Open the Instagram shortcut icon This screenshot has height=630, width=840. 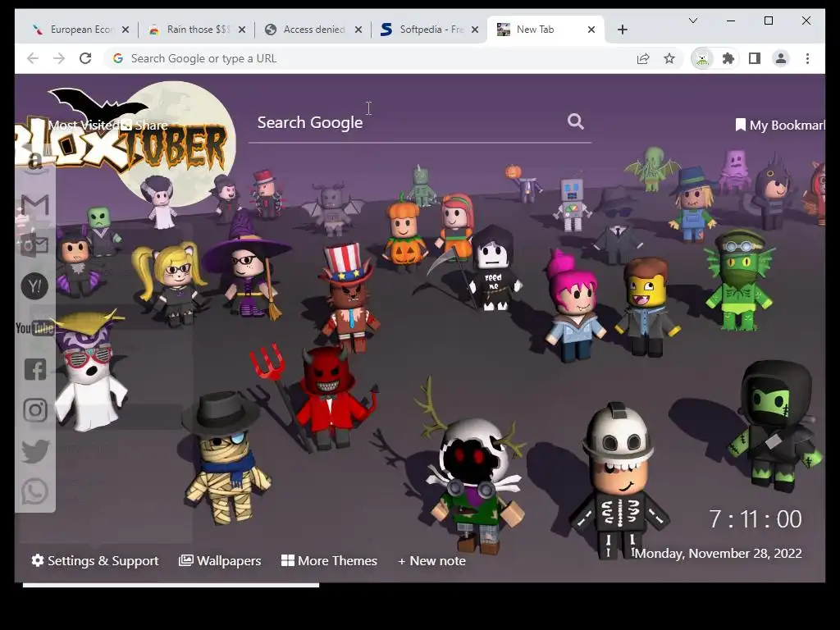pos(35,410)
